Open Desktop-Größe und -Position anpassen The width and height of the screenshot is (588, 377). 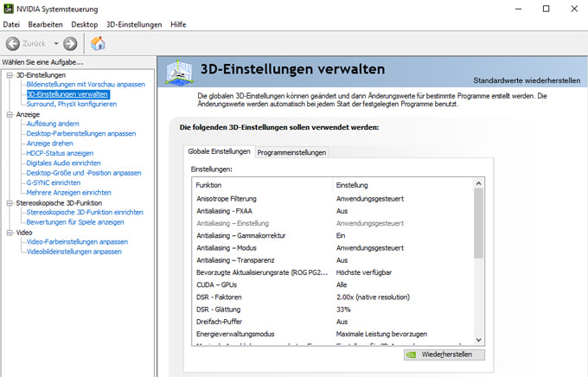84,173
